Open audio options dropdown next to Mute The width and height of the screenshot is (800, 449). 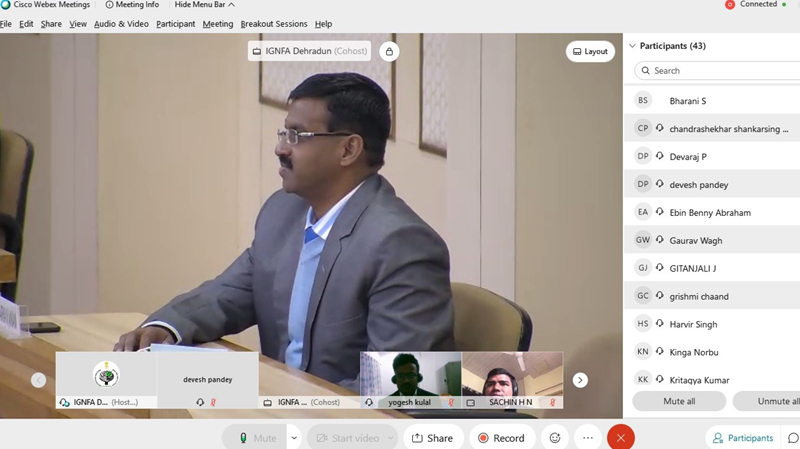[x=294, y=438]
